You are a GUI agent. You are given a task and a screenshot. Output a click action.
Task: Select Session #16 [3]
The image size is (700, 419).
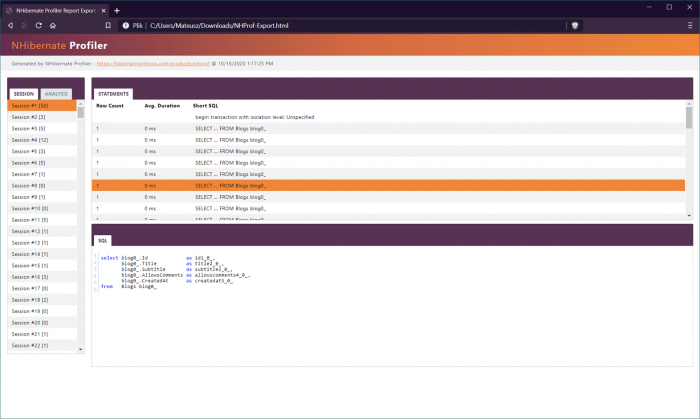42,277
